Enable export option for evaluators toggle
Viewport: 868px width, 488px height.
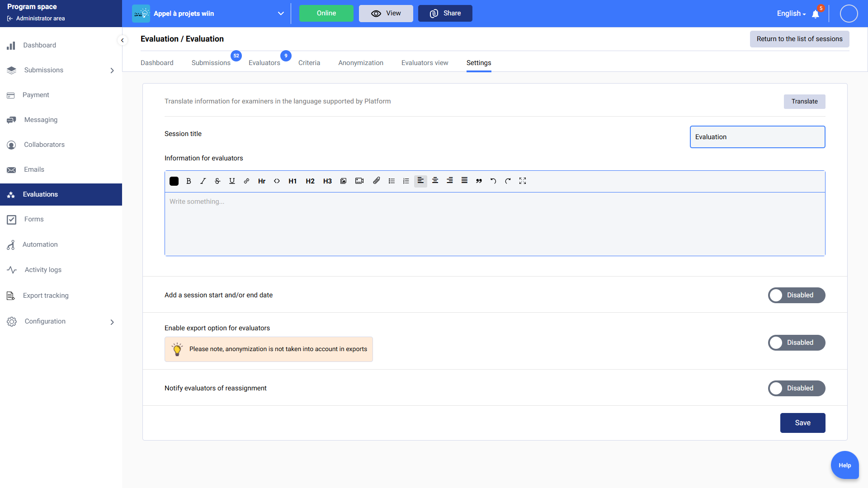click(796, 343)
